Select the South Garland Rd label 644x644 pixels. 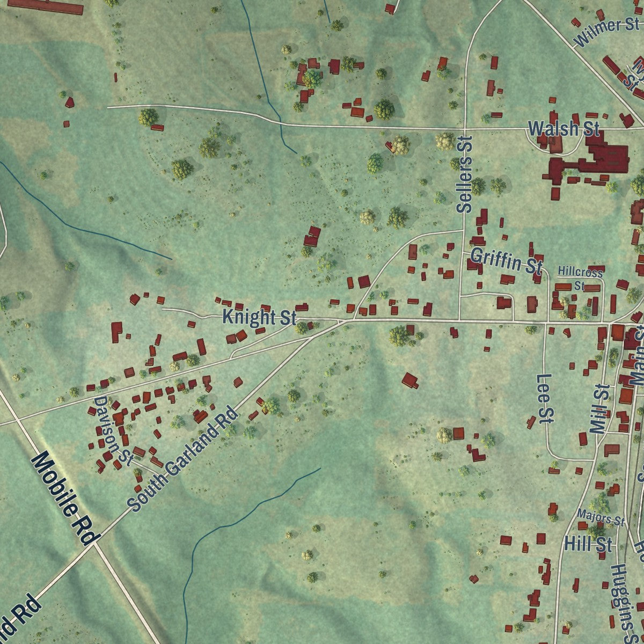(183, 459)
